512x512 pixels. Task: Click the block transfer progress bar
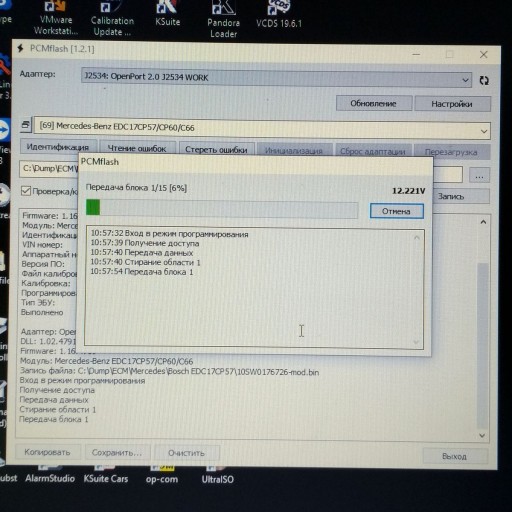click(x=222, y=208)
